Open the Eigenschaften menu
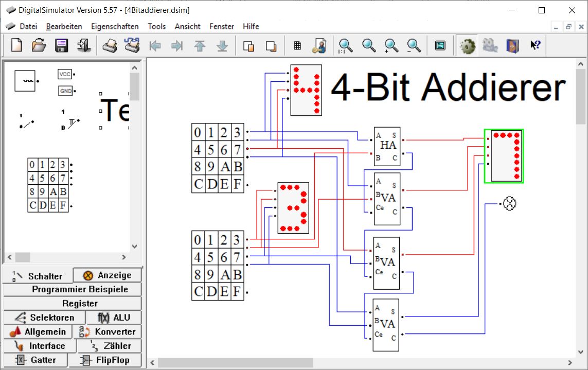Viewport: 588px width, 370px height. click(115, 26)
